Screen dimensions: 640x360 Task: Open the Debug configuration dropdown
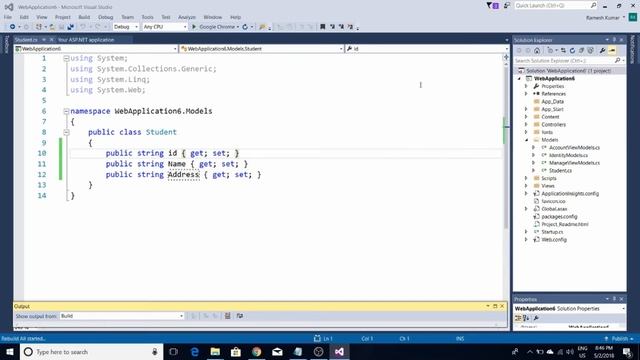[x=126, y=27]
